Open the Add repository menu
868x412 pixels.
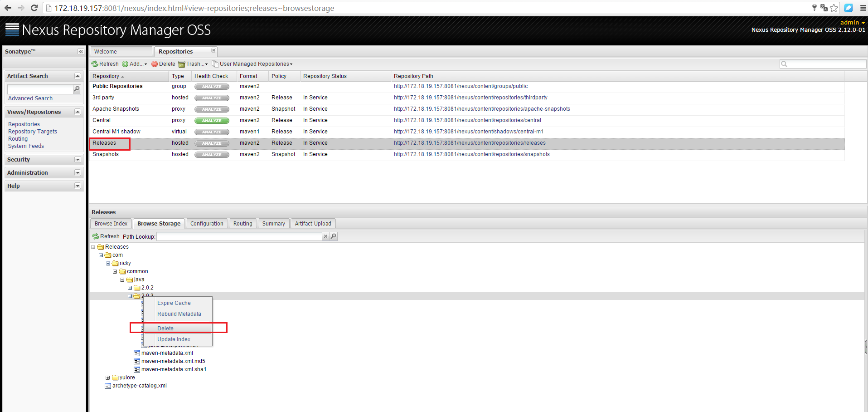[x=135, y=64]
